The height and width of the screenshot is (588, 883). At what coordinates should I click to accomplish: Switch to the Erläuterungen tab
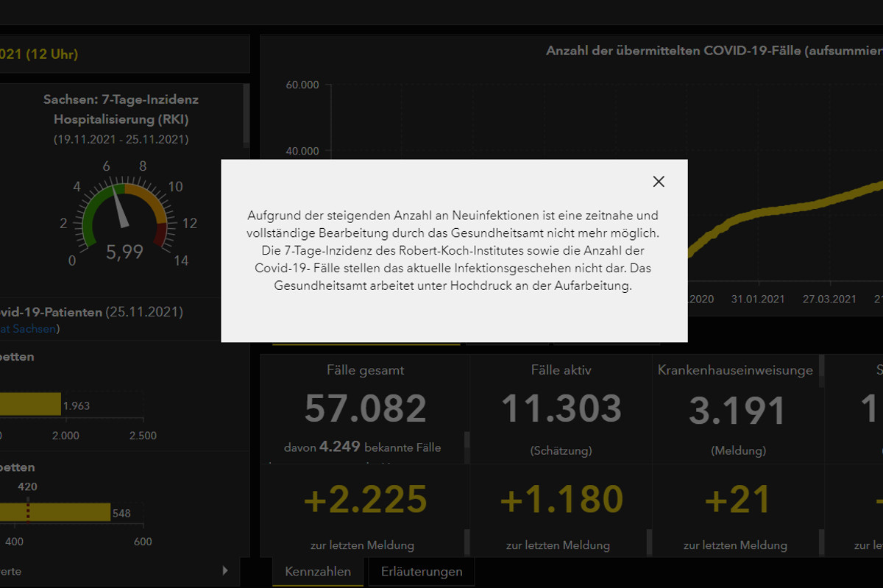[422, 572]
